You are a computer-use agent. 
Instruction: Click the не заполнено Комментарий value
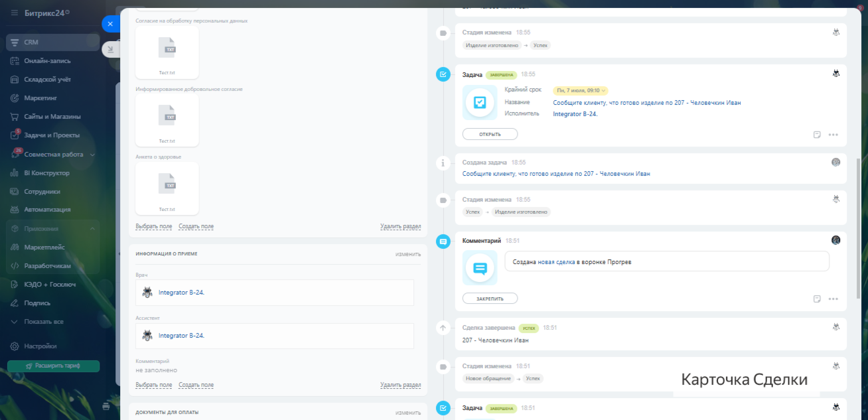point(156,370)
